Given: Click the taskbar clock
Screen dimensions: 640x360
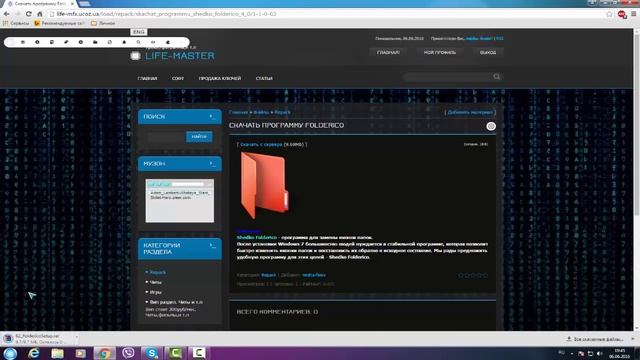Looking at the screenshot, I should point(620,353).
